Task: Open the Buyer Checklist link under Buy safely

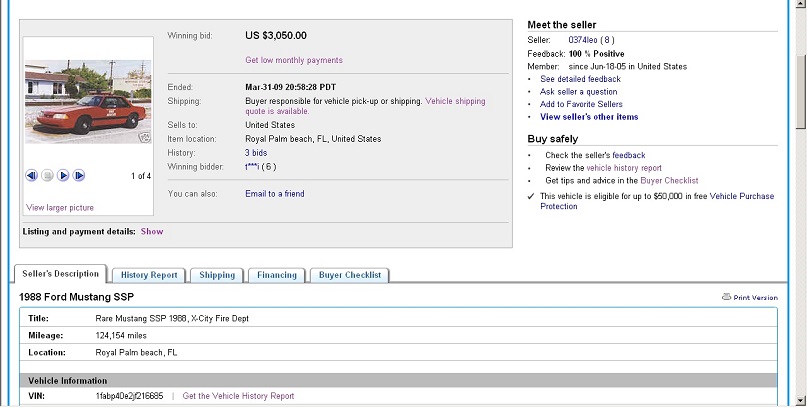Action: pyautogui.click(x=669, y=181)
